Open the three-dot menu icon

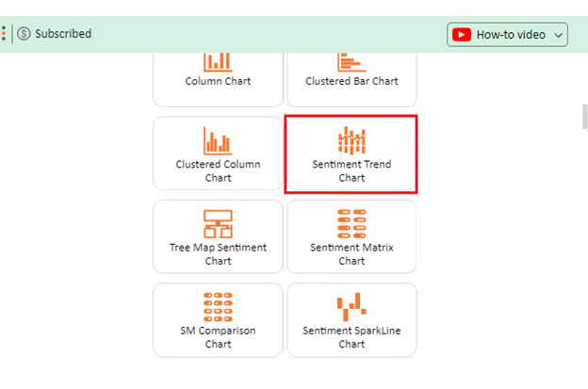point(4,33)
